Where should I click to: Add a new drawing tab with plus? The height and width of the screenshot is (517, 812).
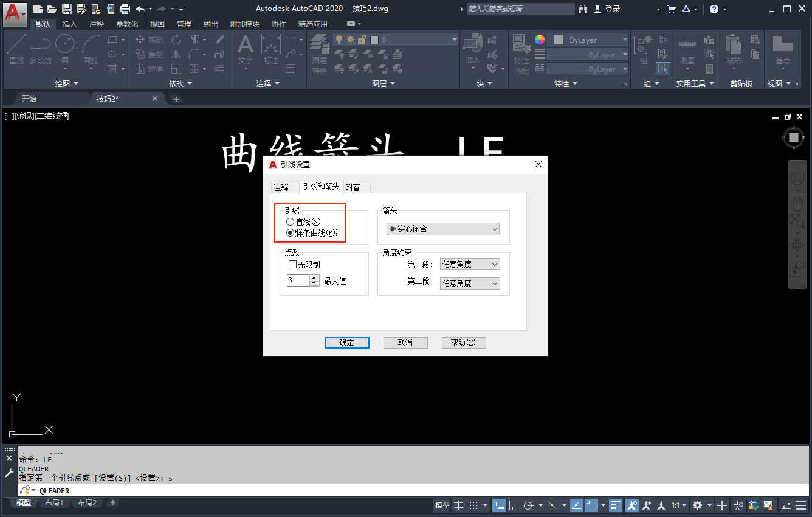[x=176, y=99]
